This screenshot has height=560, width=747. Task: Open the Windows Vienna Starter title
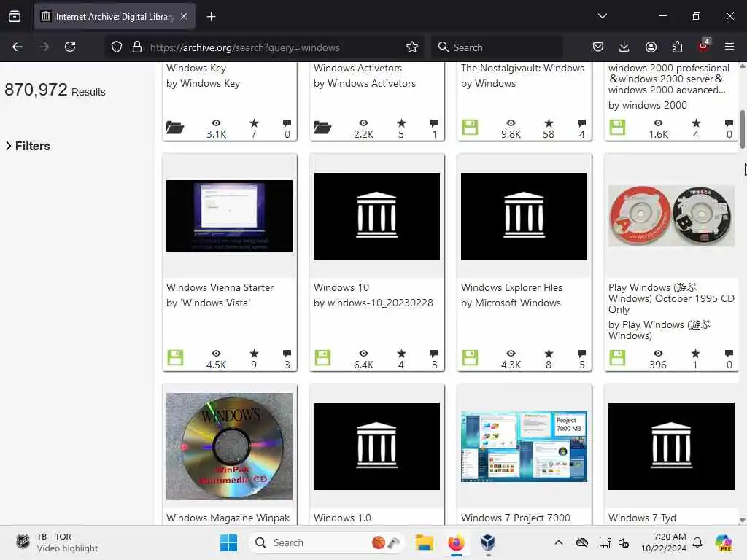[x=220, y=287]
